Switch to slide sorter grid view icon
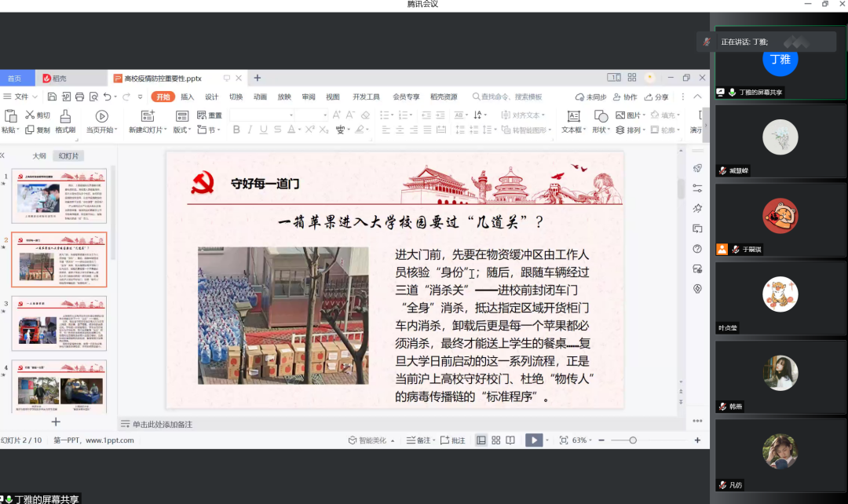This screenshot has height=504, width=848. (495, 440)
